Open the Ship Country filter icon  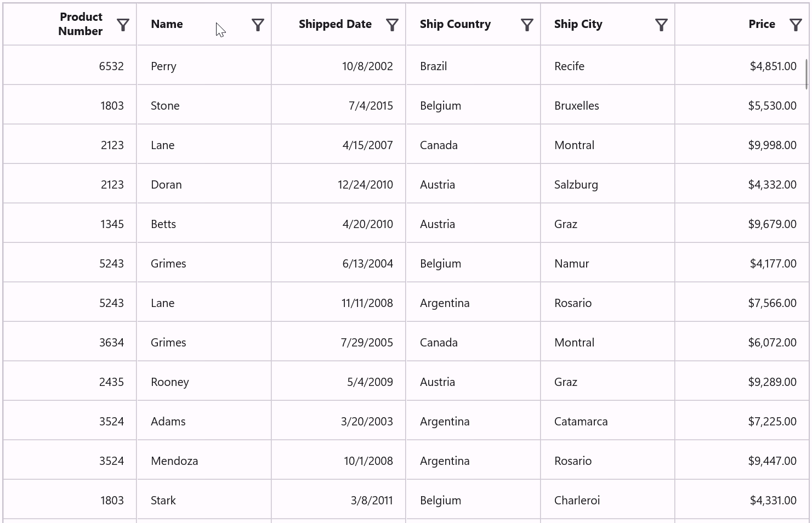pyautogui.click(x=527, y=25)
